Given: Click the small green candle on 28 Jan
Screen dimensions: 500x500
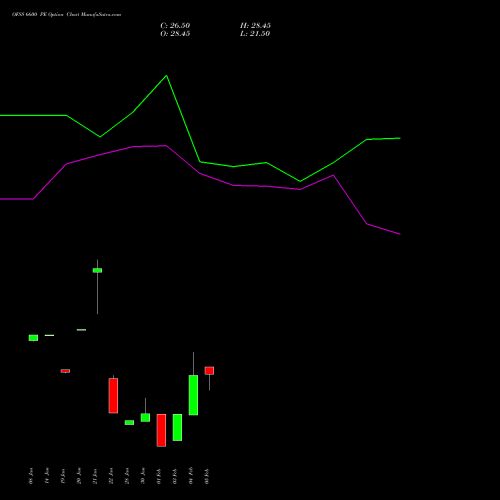Looking at the screenshot, I should tap(129, 422).
